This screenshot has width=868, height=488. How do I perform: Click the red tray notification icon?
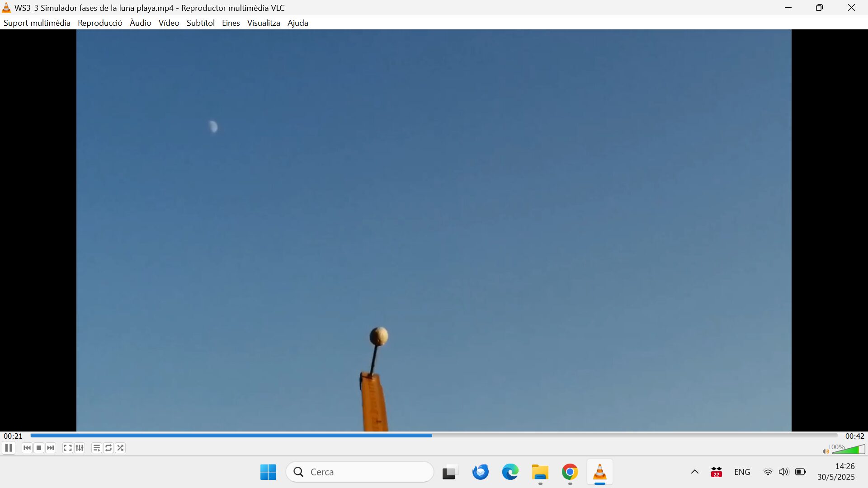click(x=716, y=472)
